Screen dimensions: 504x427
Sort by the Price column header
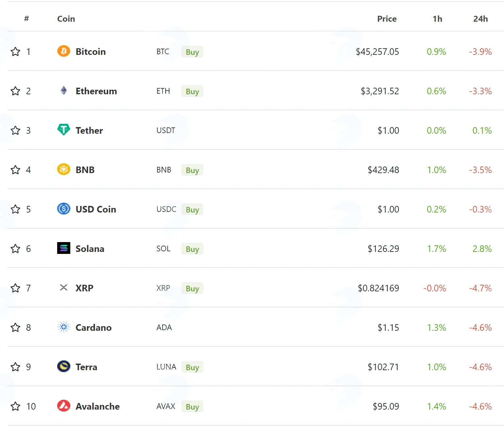coord(387,19)
